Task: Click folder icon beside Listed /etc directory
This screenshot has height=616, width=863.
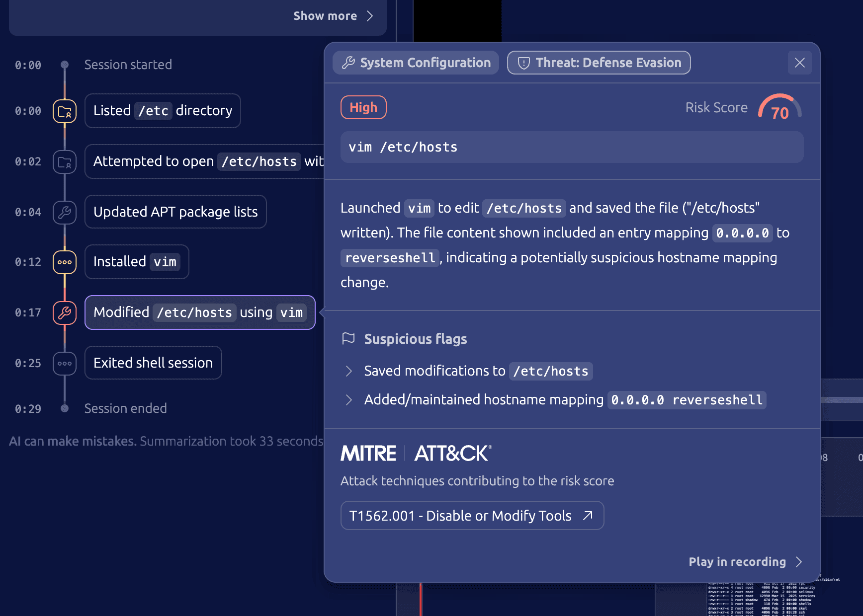Action: pyautogui.click(x=65, y=111)
